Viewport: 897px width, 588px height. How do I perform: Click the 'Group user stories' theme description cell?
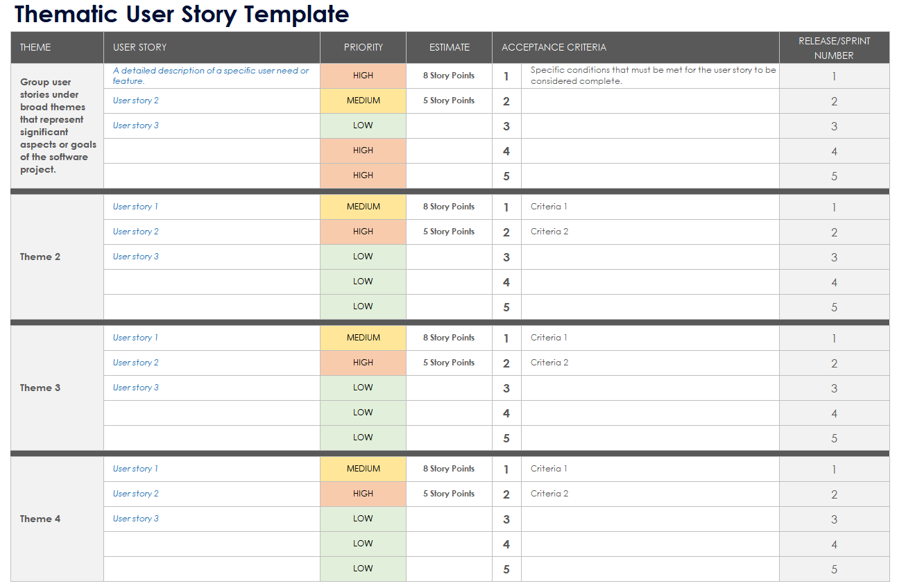(x=58, y=126)
